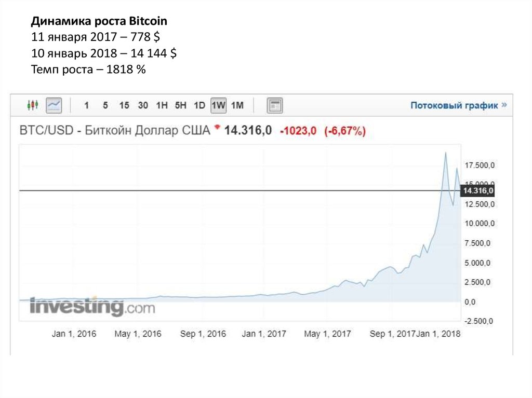532x398 pixels.
Task: Select the 5H timeframe
Action: [x=180, y=106]
